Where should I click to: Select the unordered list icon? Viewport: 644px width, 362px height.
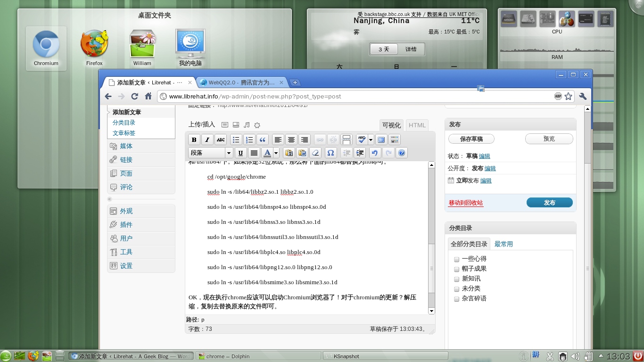tap(235, 140)
